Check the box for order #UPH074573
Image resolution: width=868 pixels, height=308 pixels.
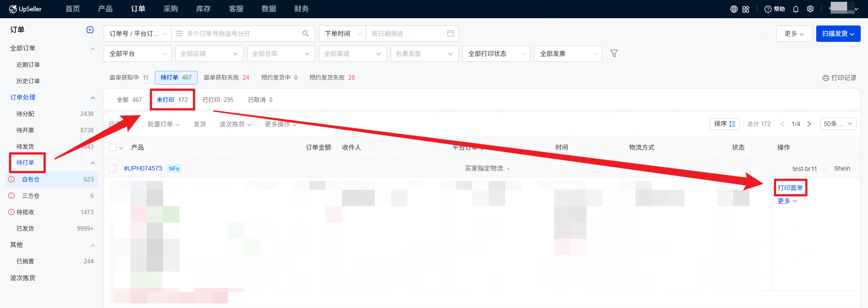[x=113, y=168]
